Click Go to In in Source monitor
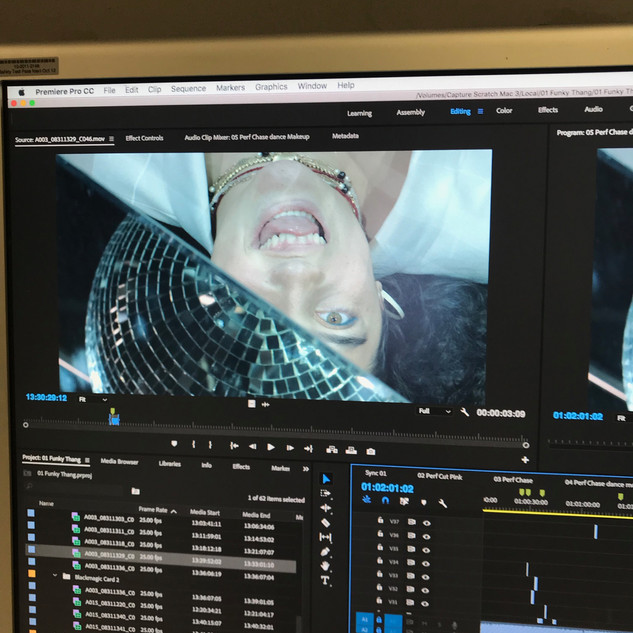 [x=234, y=446]
